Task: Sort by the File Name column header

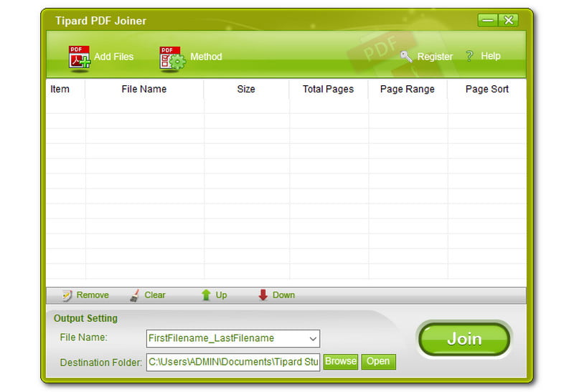Action: tap(144, 90)
